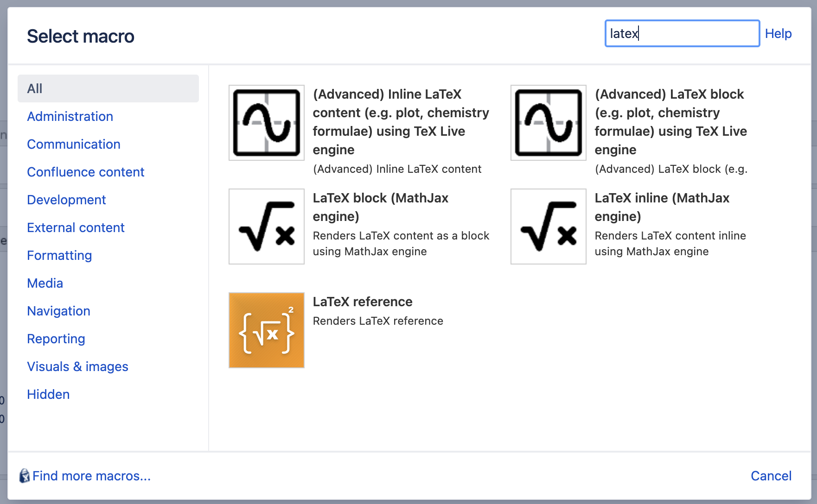Select the Advanced Inline LaTeX sine-wave icon
Image resolution: width=817 pixels, height=504 pixels.
coord(267,123)
